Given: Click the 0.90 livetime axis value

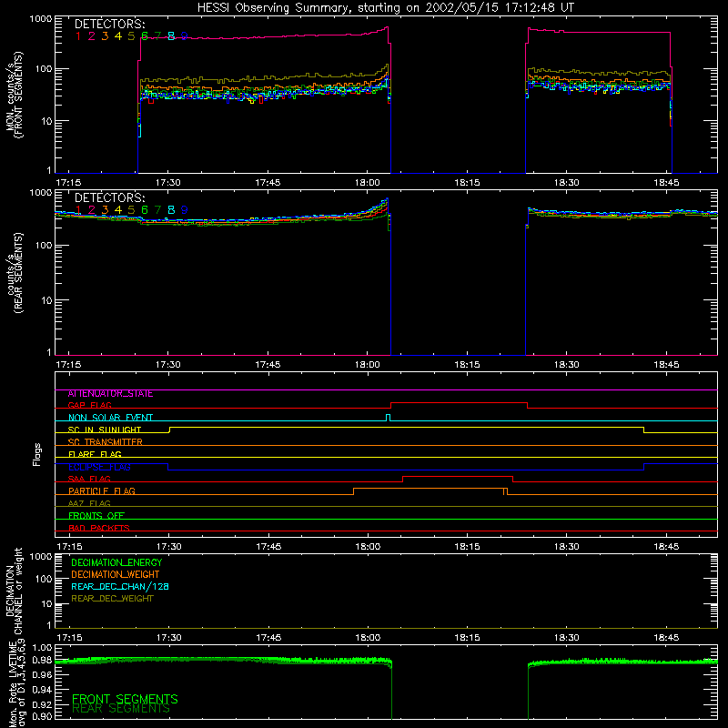Looking at the screenshot, I should tap(43, 716).
